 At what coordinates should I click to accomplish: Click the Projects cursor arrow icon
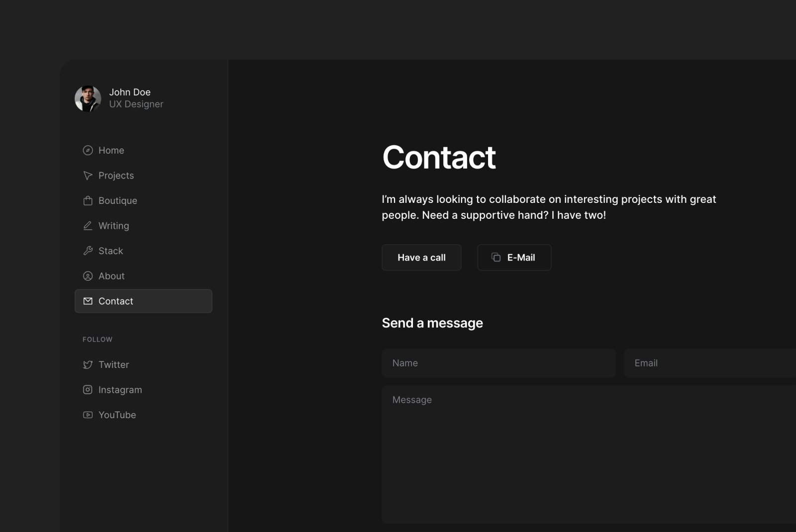[88, 176]
